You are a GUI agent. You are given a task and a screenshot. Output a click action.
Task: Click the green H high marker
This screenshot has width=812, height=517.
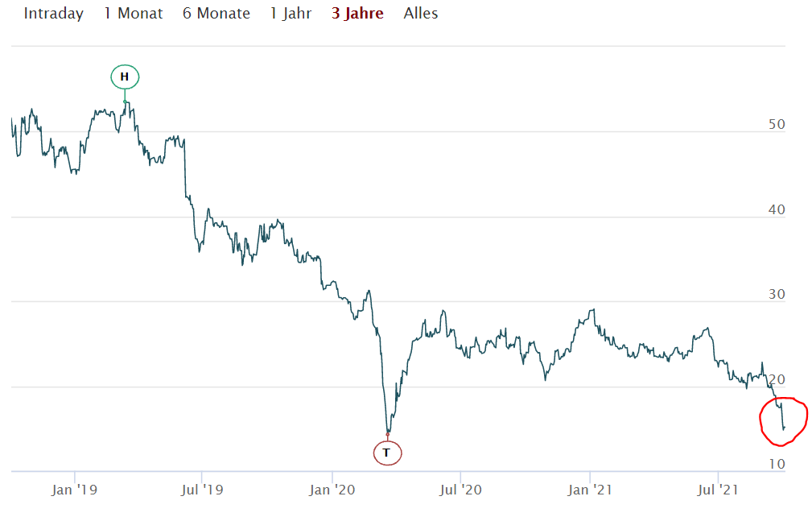125,77
